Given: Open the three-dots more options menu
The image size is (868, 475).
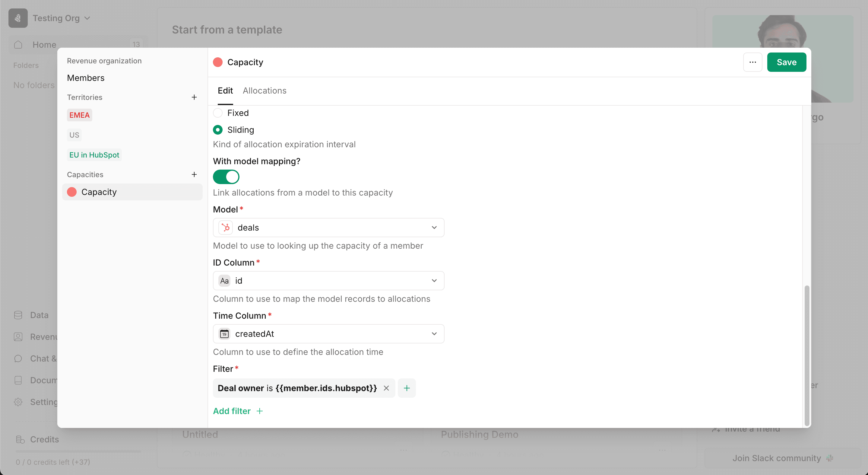Looking at the screenshot, I should pyautogui.click(x=752, y=62).
